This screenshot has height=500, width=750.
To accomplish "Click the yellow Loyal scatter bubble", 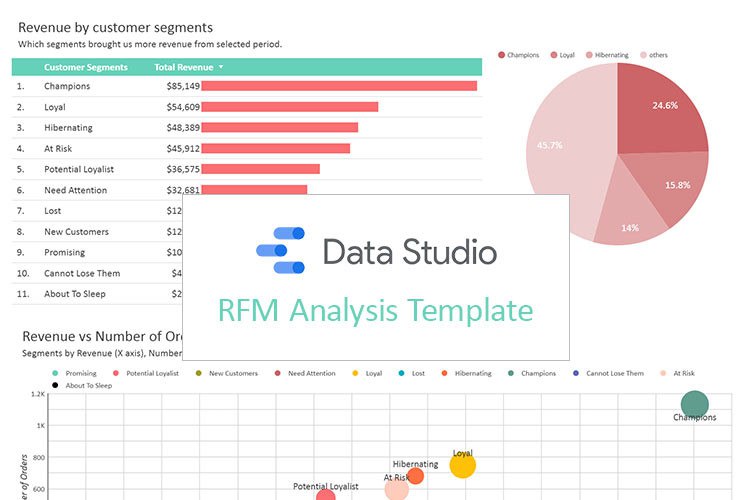I will pos(463,465).
